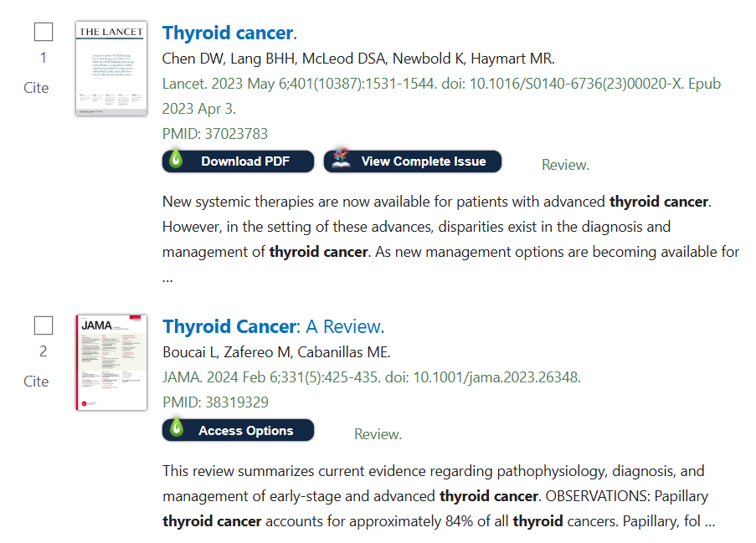Click Review label beside View Complete Issue

tap(566, 165)
